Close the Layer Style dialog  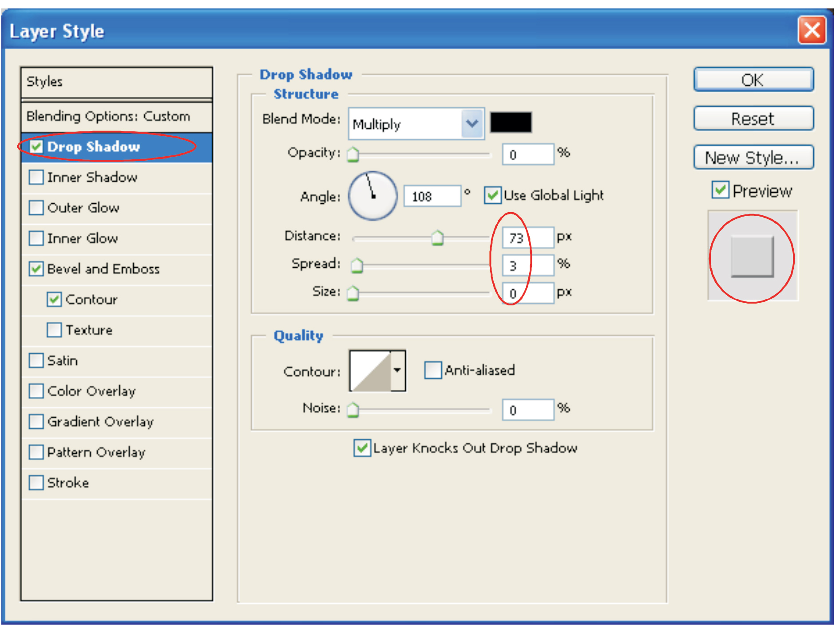(x=812, y=31)
